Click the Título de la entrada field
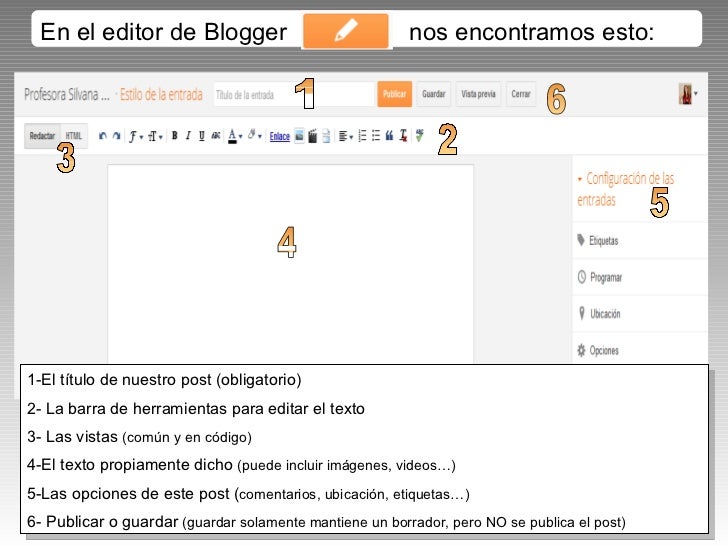The width and height of the screenshot is (728, 546). coord(294,95)
